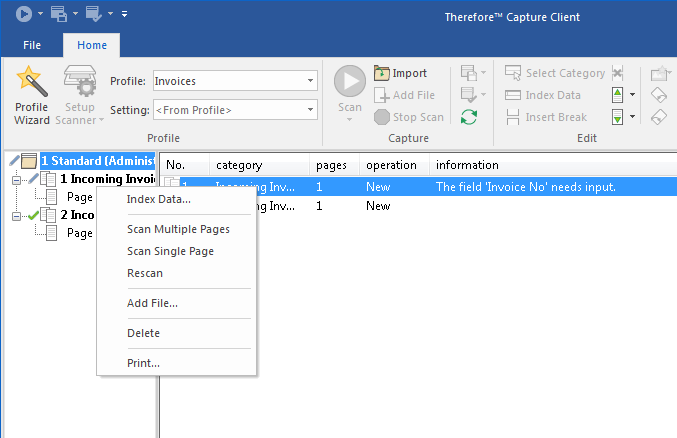Open the customize quick access toolbar dropdown

124,14
